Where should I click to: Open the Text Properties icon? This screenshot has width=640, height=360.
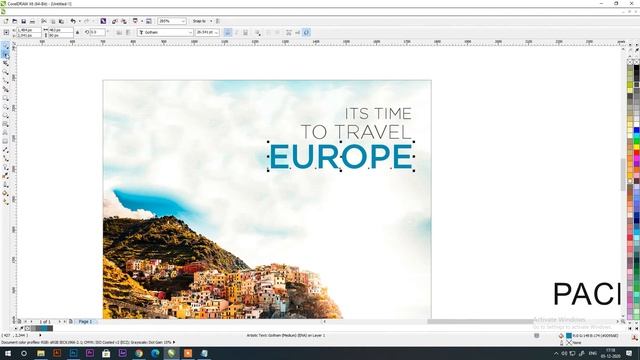(289, 32)
